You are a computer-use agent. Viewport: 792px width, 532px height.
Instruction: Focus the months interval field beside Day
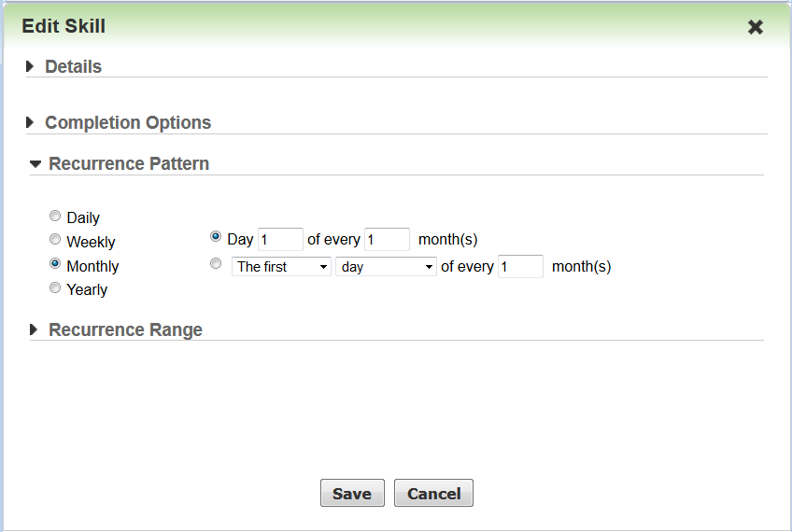click(387, 240)
